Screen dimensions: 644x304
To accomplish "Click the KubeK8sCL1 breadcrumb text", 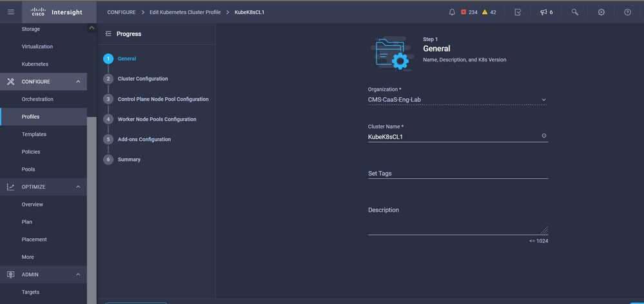I will [x=249, y=12].
